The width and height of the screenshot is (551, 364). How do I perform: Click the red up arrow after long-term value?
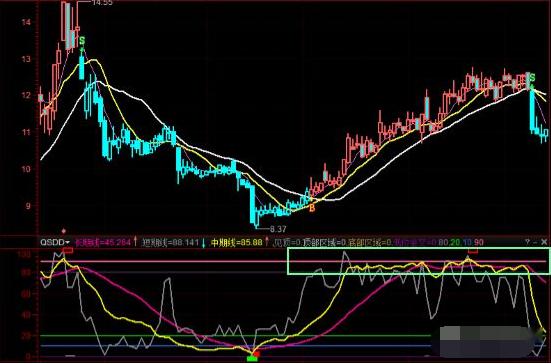pos(136,242)
